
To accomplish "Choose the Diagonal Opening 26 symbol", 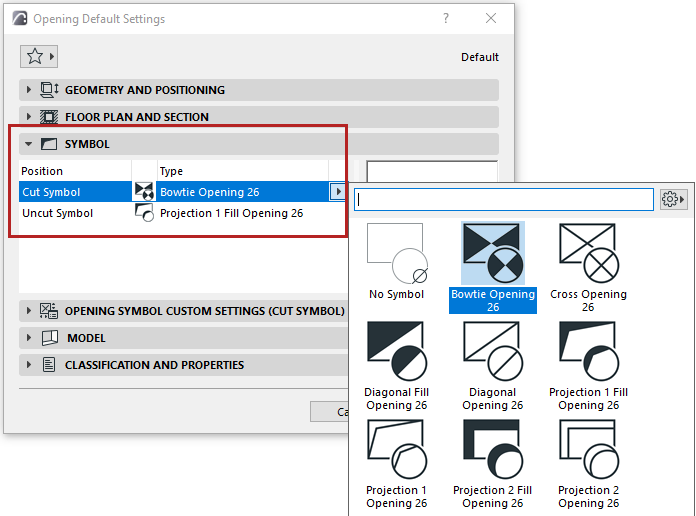I will pos(493,351).
